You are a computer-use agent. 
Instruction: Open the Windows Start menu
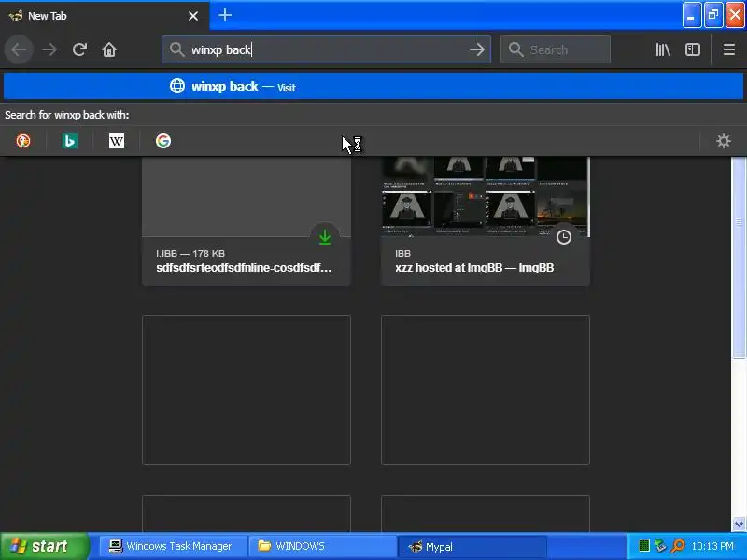click(44, 546)
